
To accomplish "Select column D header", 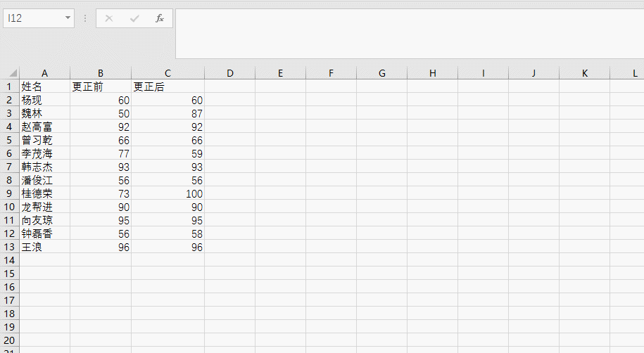I will (x=229, y=73).
